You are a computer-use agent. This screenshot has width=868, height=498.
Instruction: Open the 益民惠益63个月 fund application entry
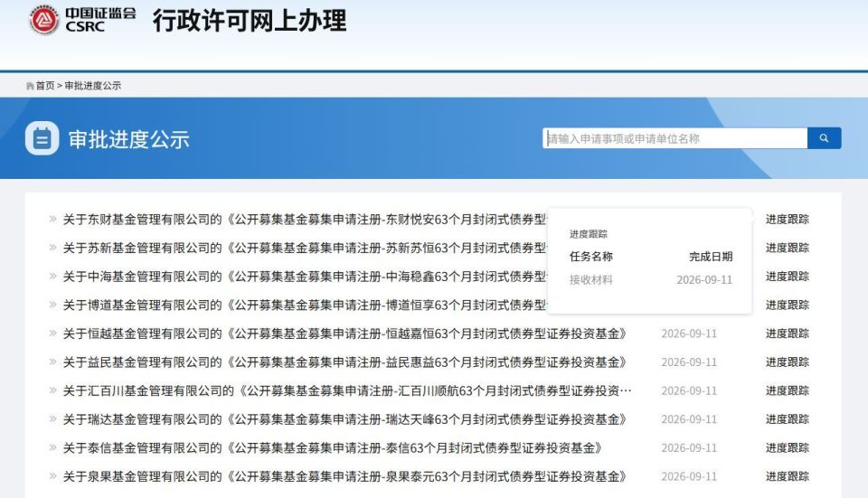pos(344,362)
